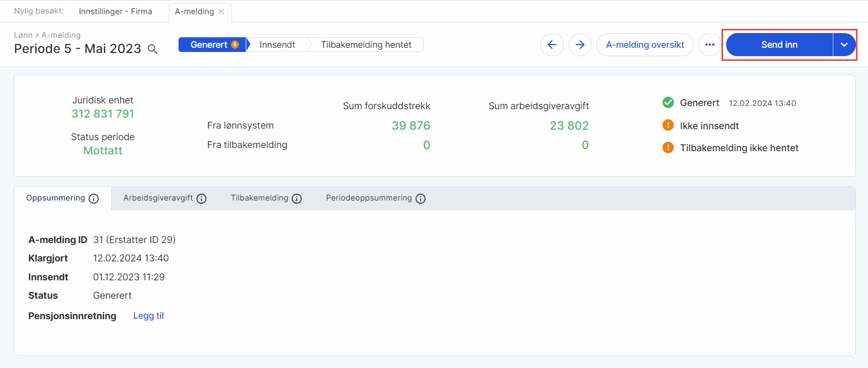The width and height of the screenshot is (868, 368).
Task: Switch to Innstillinger - Firma tab
Action: coord(116,12)
